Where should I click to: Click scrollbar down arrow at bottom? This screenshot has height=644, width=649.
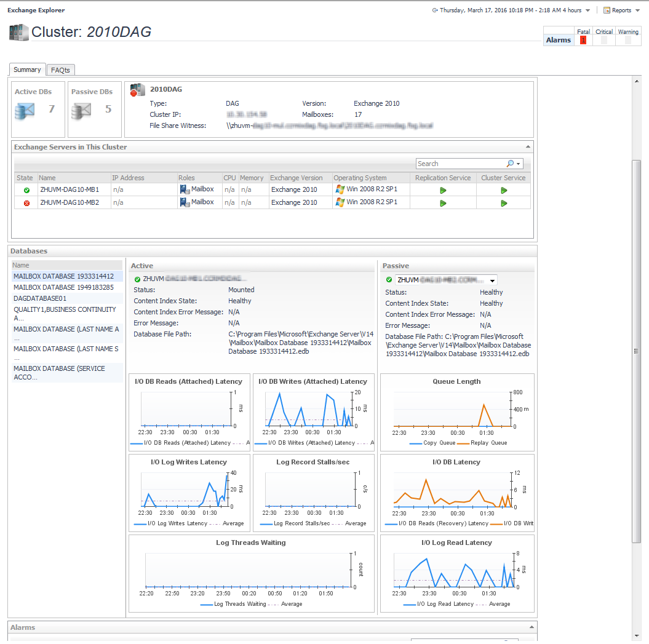637,636
